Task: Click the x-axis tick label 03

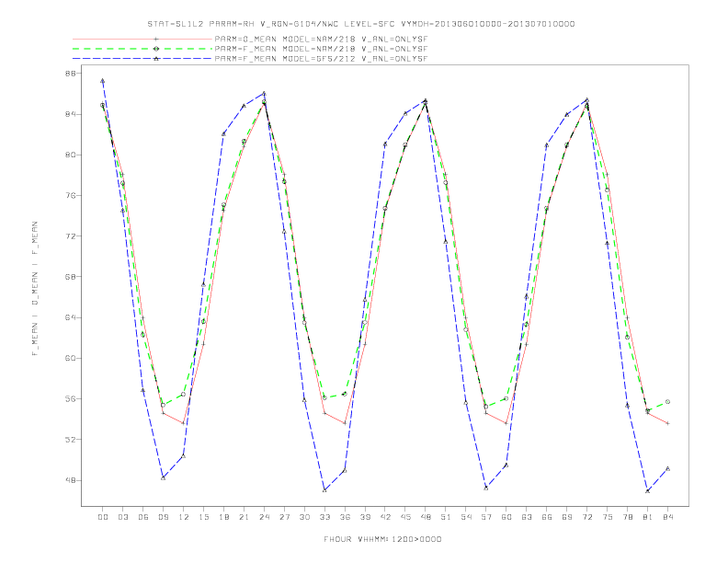Action: pos(122,517)
